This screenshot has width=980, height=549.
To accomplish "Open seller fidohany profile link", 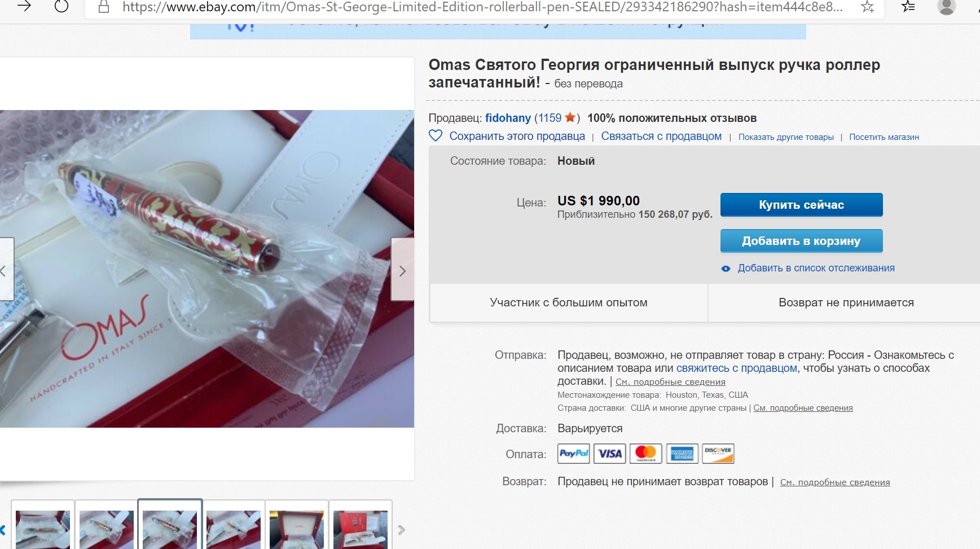I will pos(508,118).
